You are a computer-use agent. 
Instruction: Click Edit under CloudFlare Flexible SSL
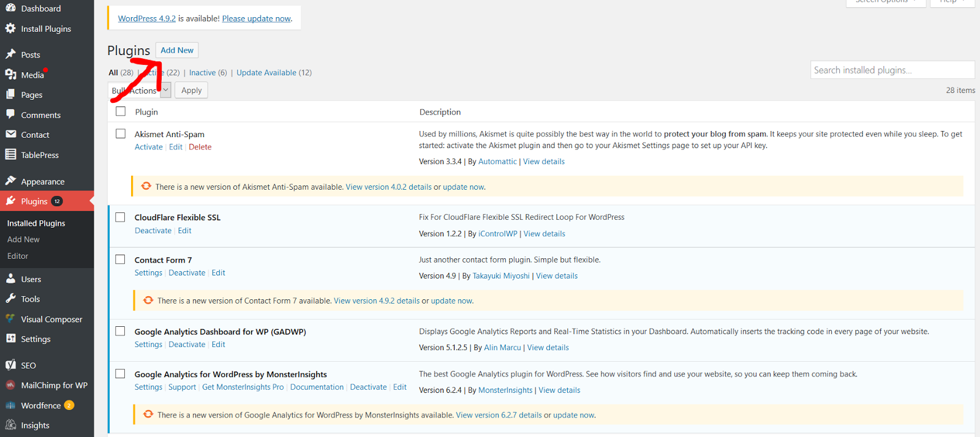pyautogui.click(x=185, y=231)
